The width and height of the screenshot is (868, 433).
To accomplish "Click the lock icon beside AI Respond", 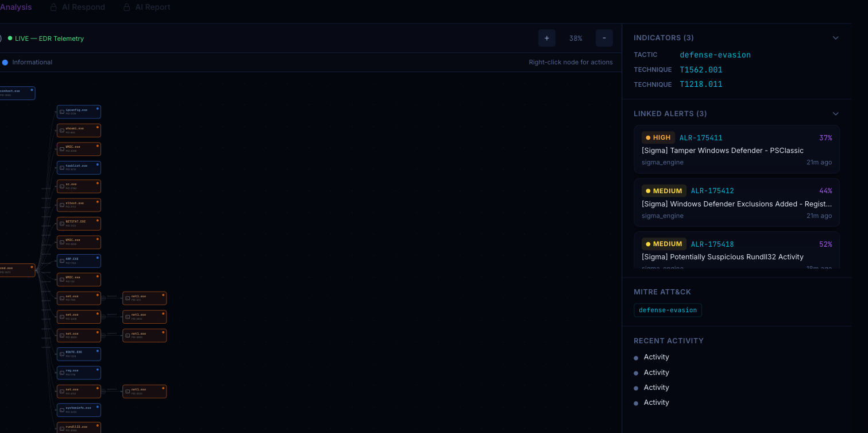I will pyautogui.click(x=53, y=7).
